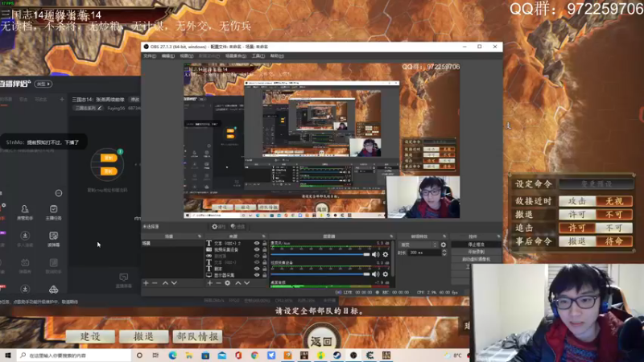Move source down in OBS Sources panel

pos(247,283)
